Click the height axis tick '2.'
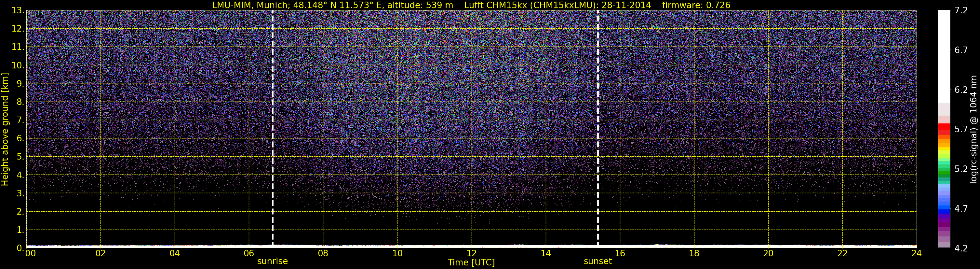The height and width of the screenshot is (269, 980). [x=20, y=211]
